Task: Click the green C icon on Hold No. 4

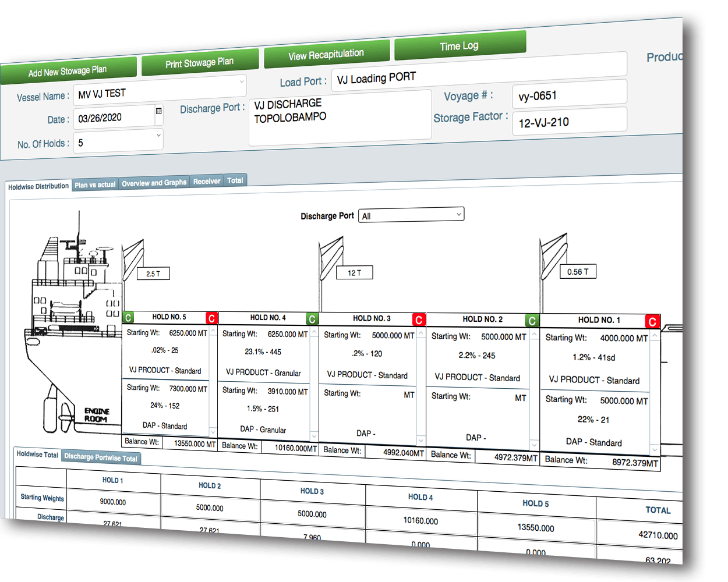Action: point(312,319)
